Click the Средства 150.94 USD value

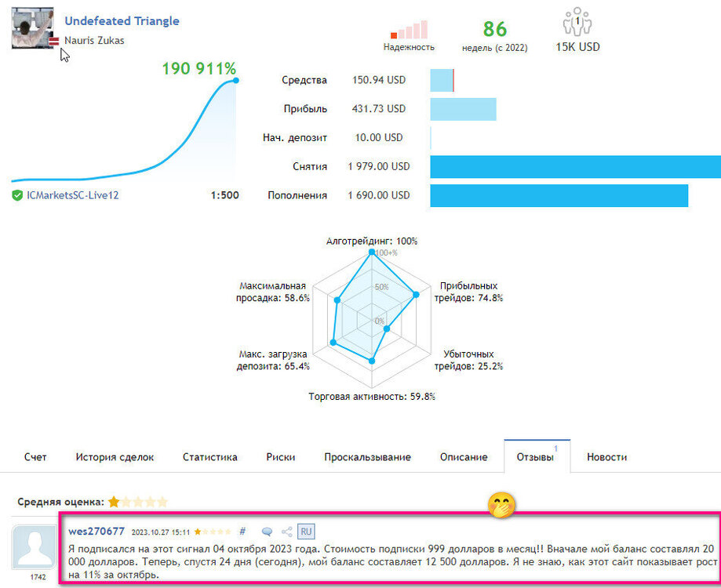point(379,80)
